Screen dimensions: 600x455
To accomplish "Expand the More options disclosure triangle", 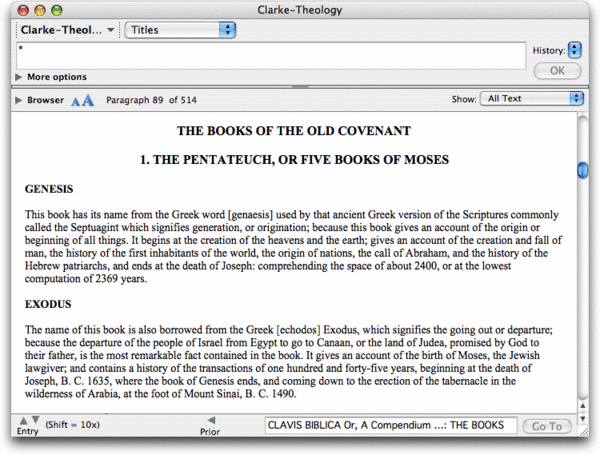I will point(18,77).
